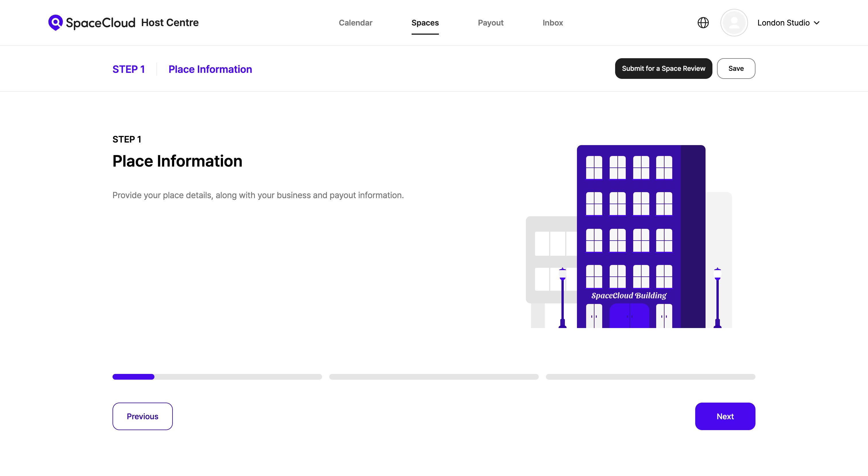
Task: Click the SpaceCloud Building illustration
Action: tap(629, 236)
